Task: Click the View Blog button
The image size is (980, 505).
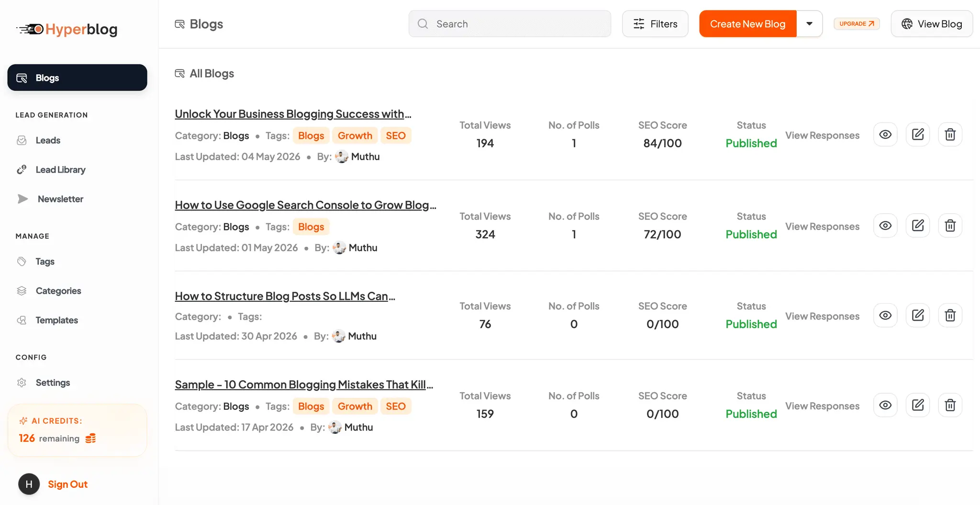Action: pyautogui.click(x=932, y=24)
